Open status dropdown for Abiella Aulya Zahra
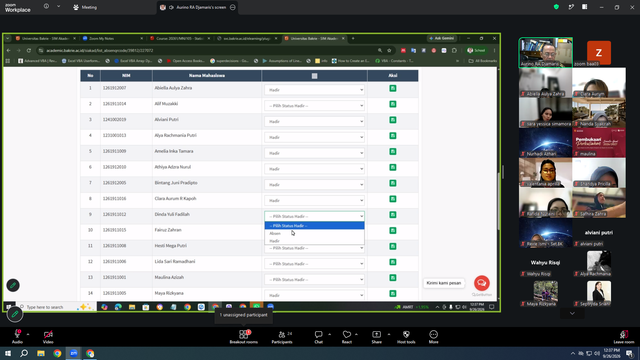This screenshot has height=360, width=640. click(x=314, y=90)
